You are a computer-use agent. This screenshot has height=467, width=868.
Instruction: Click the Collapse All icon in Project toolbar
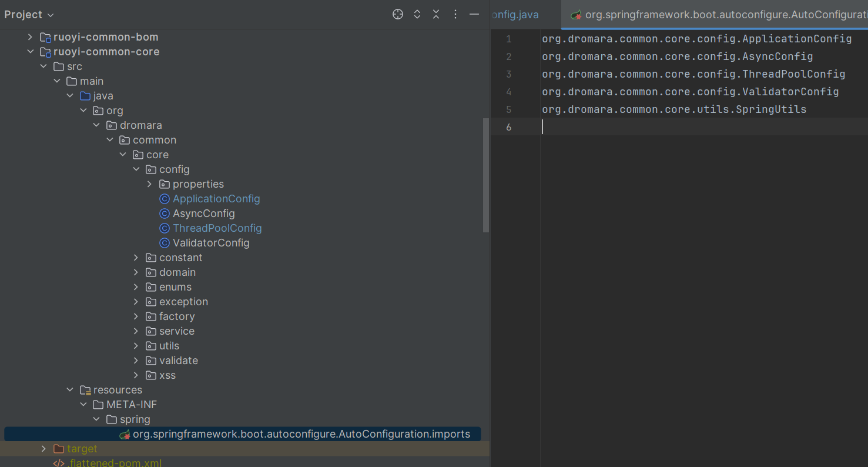pos(436,14)
